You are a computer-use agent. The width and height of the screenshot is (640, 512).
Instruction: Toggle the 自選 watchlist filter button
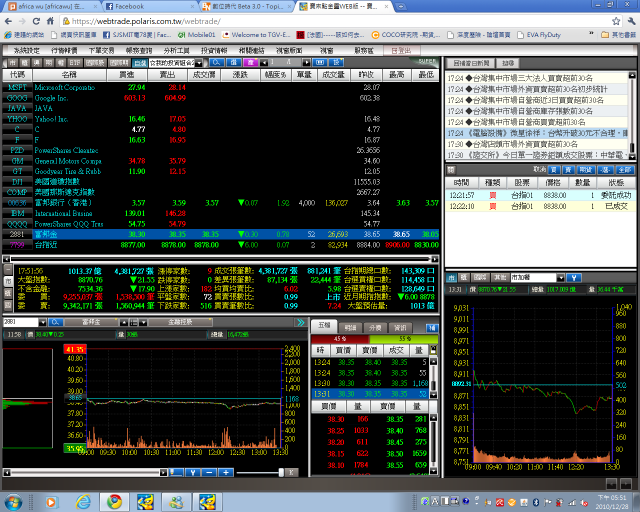point(140,63)
